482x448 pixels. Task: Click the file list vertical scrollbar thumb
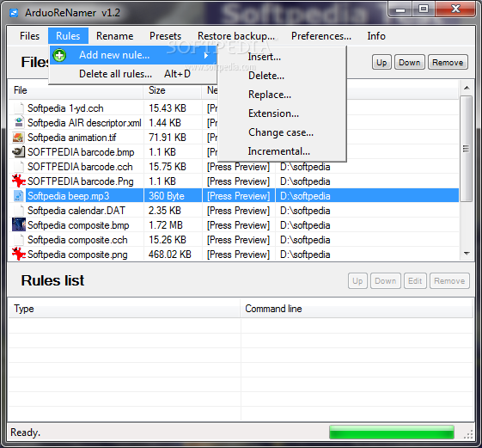point(467,149)
